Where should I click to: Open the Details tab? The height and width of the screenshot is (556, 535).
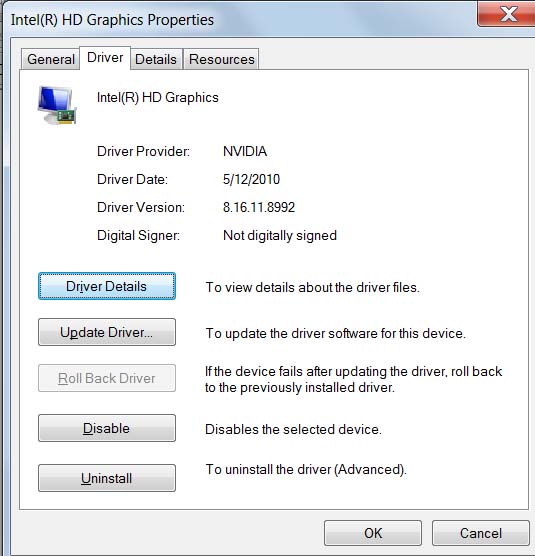click(x=156, y=59)
